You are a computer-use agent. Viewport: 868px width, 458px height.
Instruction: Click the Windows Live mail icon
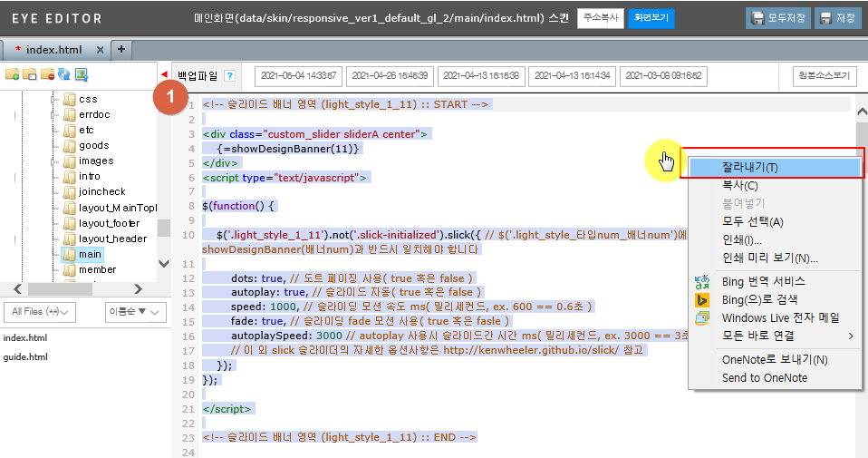point(702,318)
